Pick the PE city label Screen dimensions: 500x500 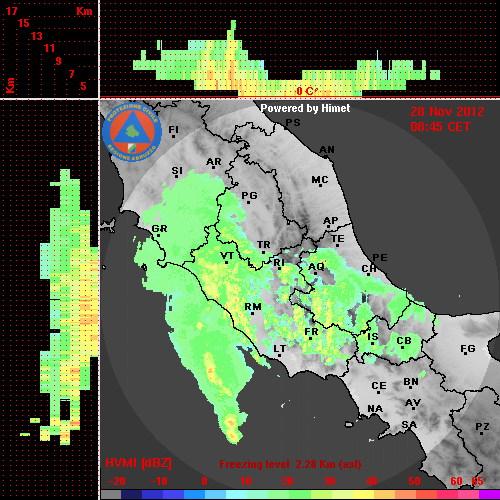tap(380, 258)
